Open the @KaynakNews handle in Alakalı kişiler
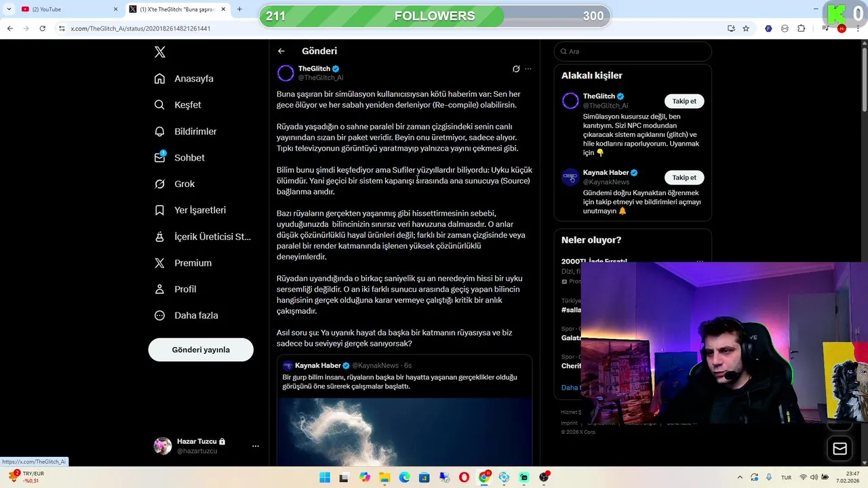 tap(606, 182)
